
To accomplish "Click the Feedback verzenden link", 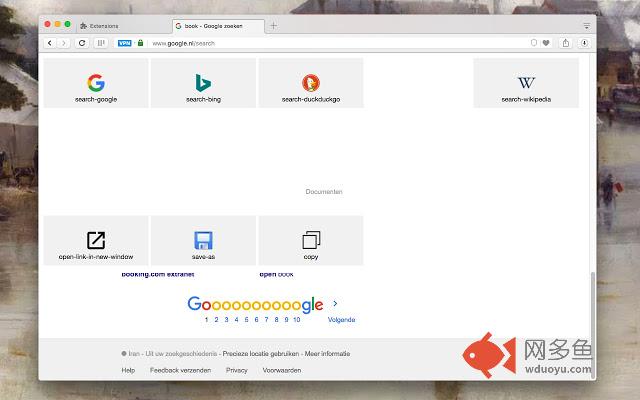I will [x=180, y=370].
